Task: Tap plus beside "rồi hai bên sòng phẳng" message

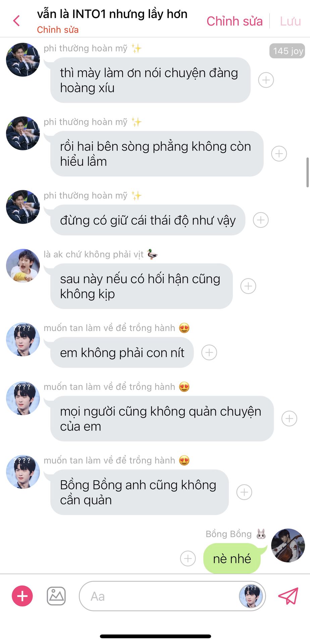Action: pos(279,154)
